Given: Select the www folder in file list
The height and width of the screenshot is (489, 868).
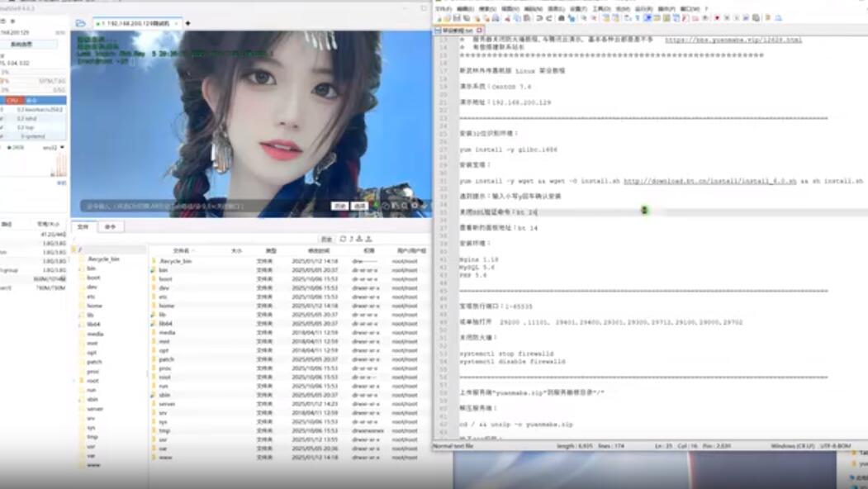Looking at the screenshot, I should pos(165,457).
